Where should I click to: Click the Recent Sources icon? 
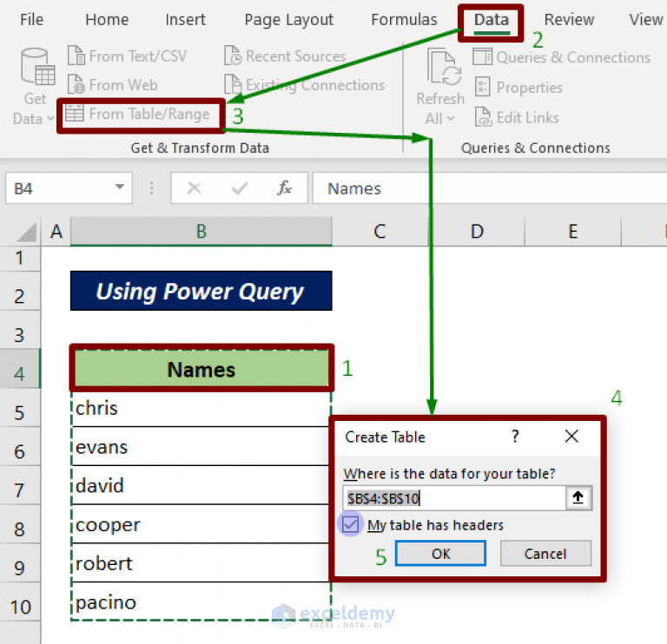point(233,56)
